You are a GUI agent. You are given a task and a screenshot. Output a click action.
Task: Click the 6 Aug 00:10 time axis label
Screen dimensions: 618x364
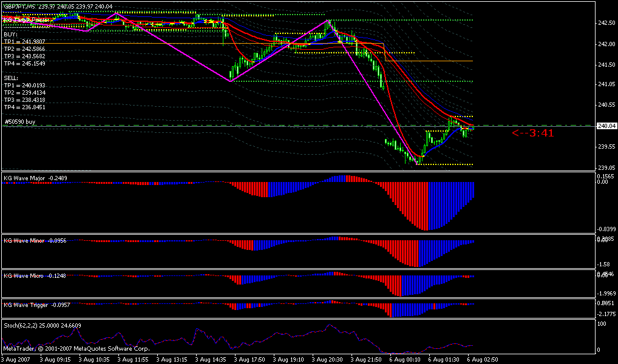[x=405, y=360]
